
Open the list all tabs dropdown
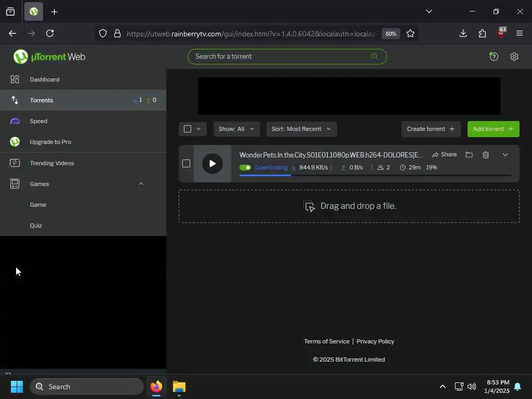[429, 11]
